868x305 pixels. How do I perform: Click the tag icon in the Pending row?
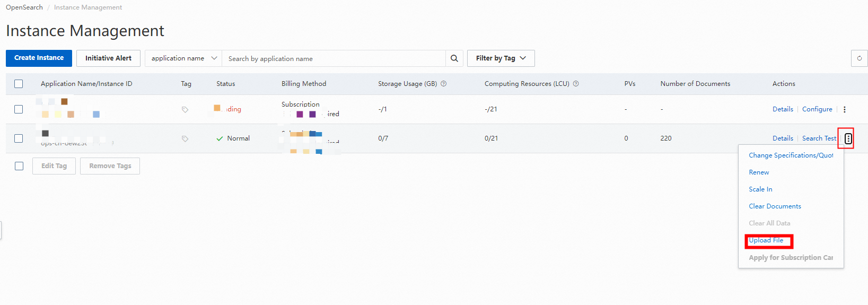pos(185,109)
